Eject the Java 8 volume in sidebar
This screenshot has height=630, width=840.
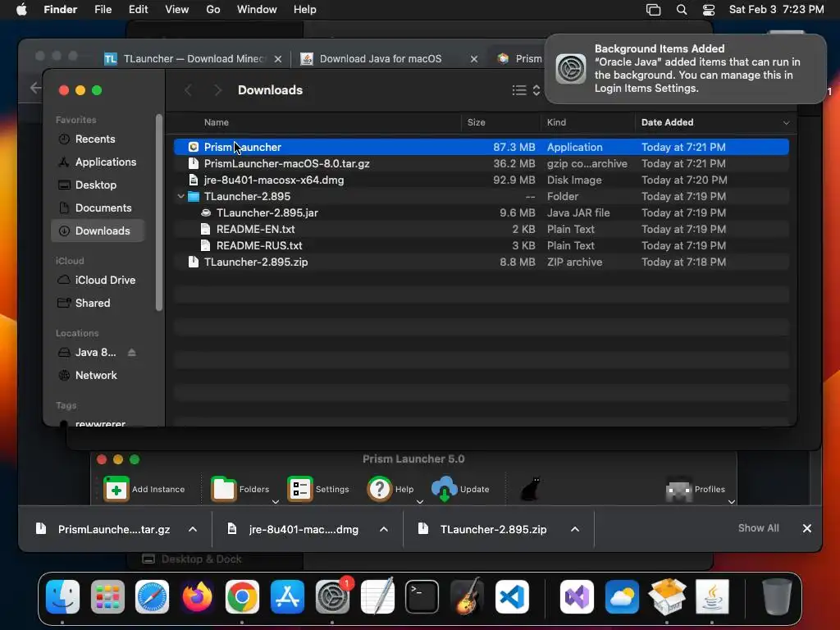pyautogui.click(x=132, y=353)
